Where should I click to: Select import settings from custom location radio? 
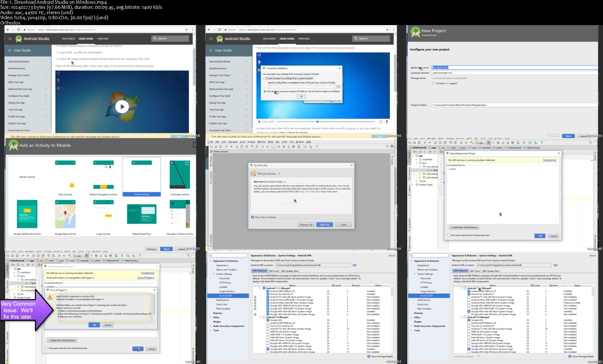(x=265, y=78)
